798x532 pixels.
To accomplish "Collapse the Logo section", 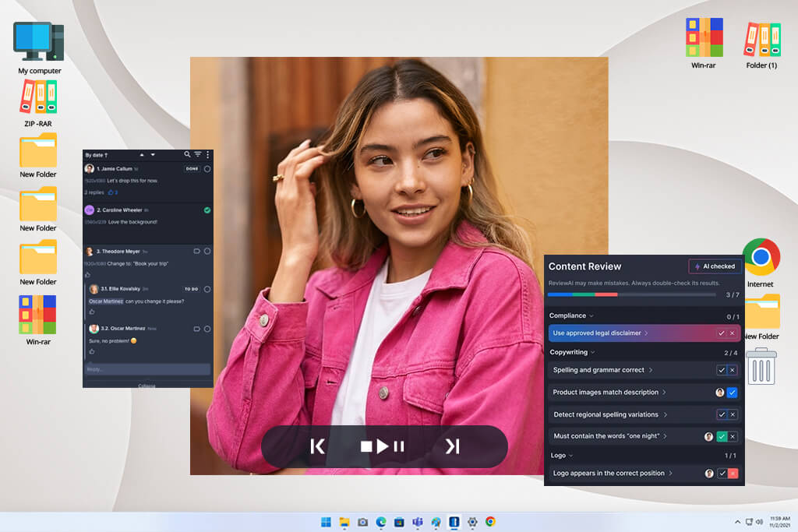I will [570, 456].
